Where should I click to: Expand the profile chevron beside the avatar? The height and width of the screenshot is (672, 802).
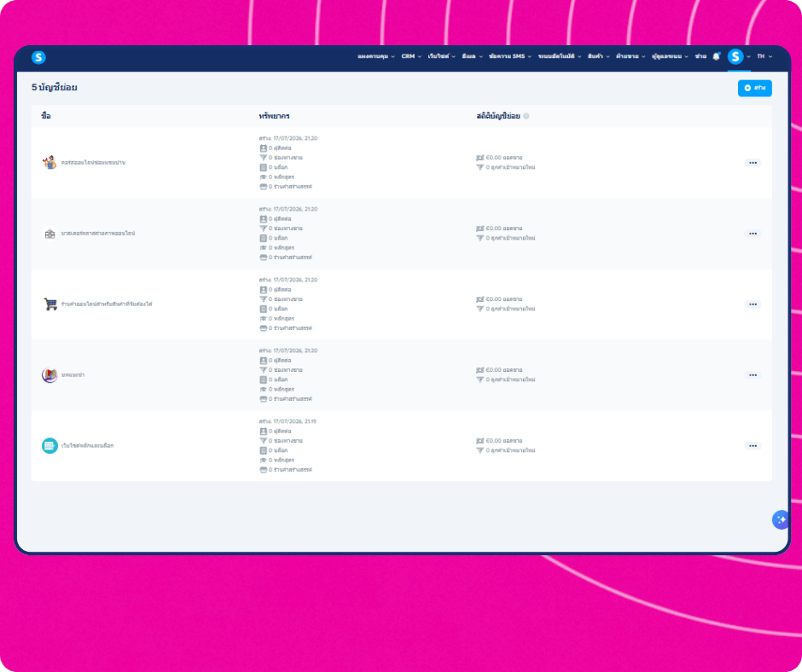pyautogui.click(x=748, y=57)
